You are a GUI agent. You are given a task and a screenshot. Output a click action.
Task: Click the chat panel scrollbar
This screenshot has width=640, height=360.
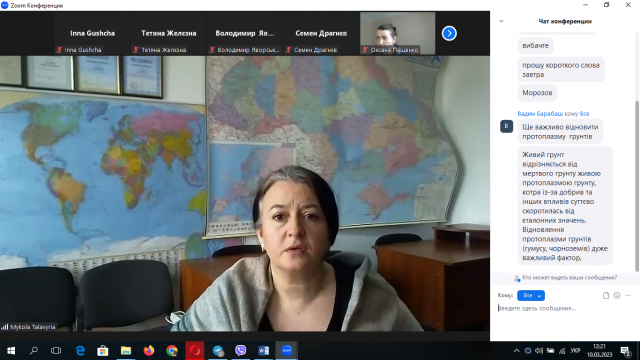(x=637, y=186)
